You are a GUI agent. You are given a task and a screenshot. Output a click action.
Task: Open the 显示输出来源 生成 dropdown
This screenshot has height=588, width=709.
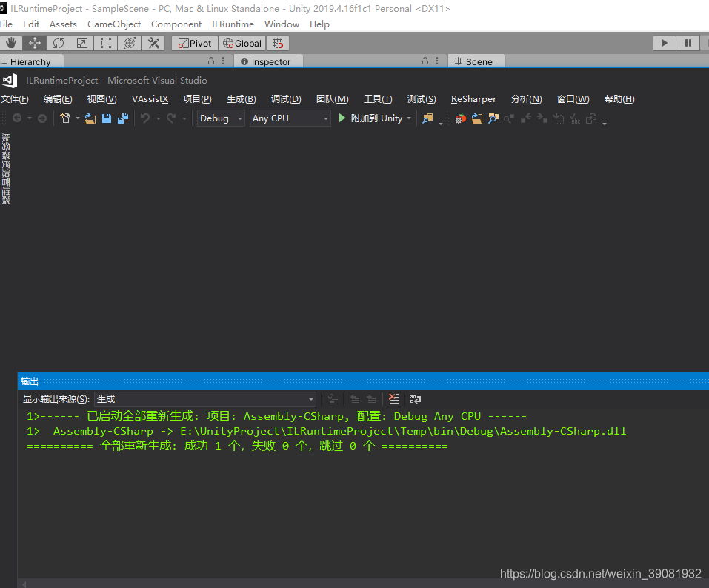(x=205, y=399)
